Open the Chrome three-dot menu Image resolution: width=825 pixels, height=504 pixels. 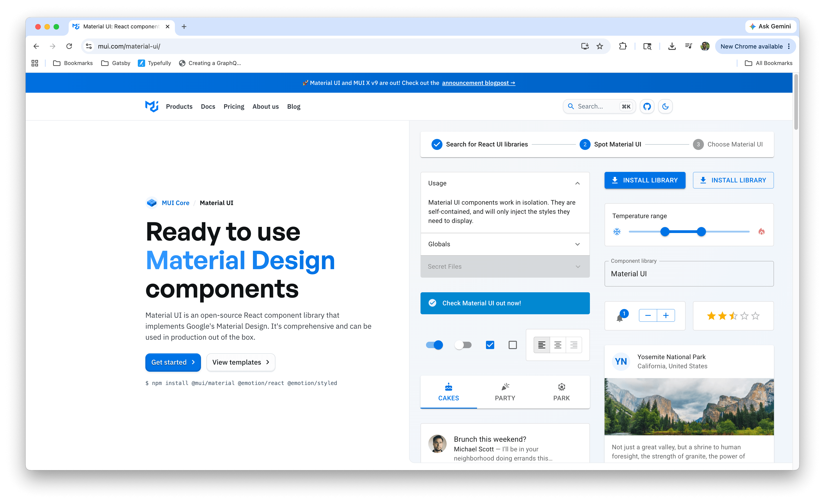[789, 46]
